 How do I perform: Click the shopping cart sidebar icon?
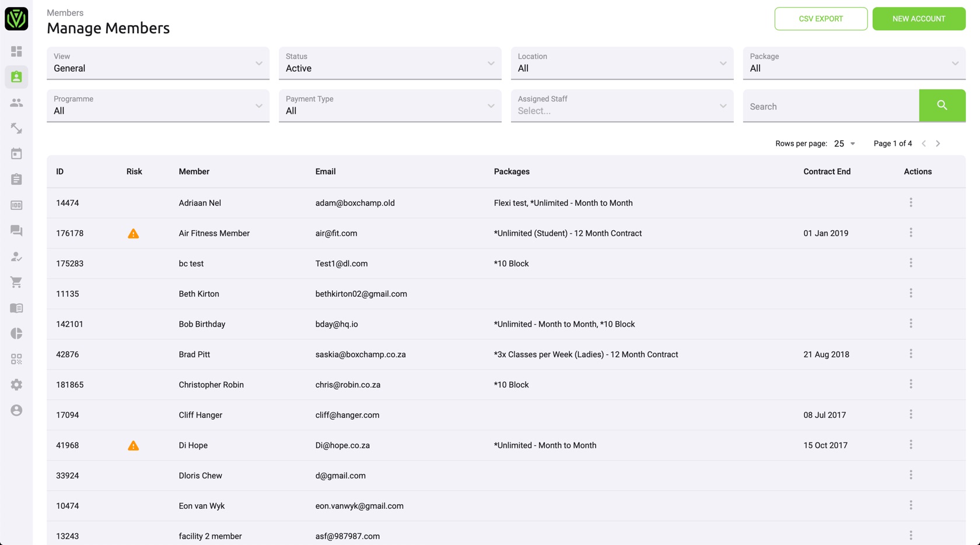(x=16, y=282)
